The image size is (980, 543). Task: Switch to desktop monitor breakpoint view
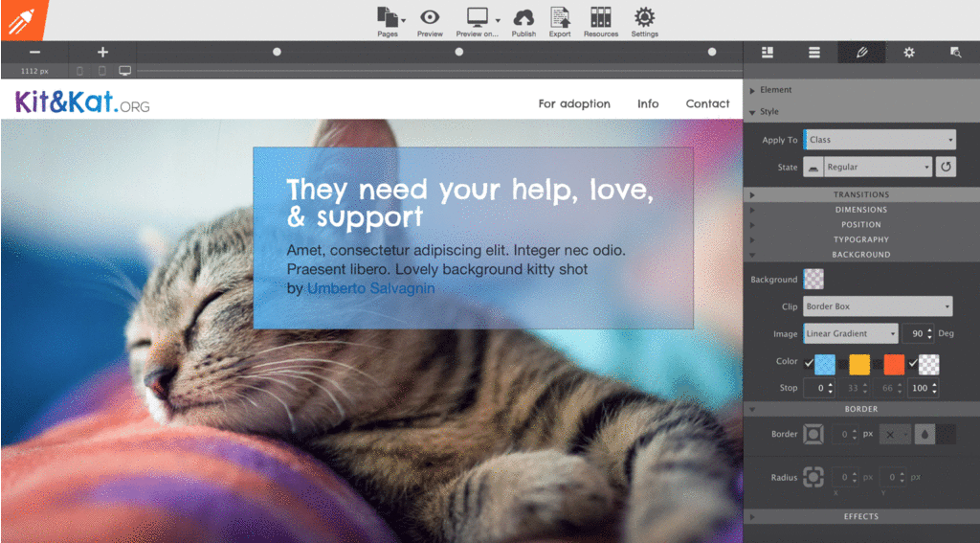(x=124, y=71)
